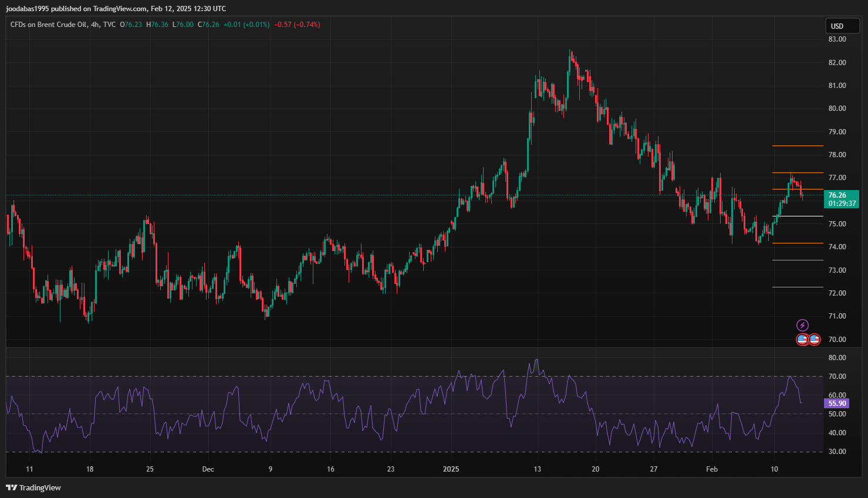
Task: Click the 73.00 price axis label
Action: point(837,270)
